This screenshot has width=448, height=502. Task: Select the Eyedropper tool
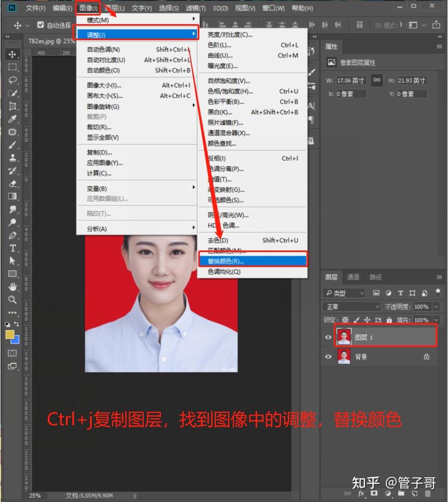coord(12,119)
